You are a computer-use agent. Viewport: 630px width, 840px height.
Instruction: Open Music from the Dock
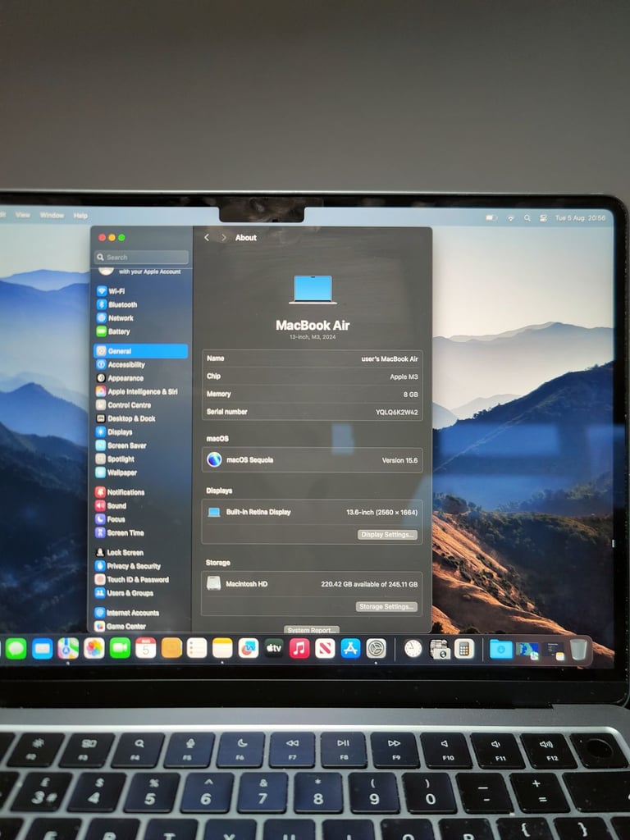(299, 648)
